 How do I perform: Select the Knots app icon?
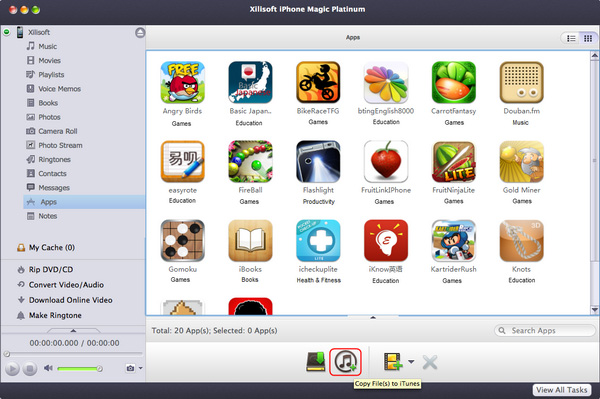pyautogui.click(x=522, y=241)
